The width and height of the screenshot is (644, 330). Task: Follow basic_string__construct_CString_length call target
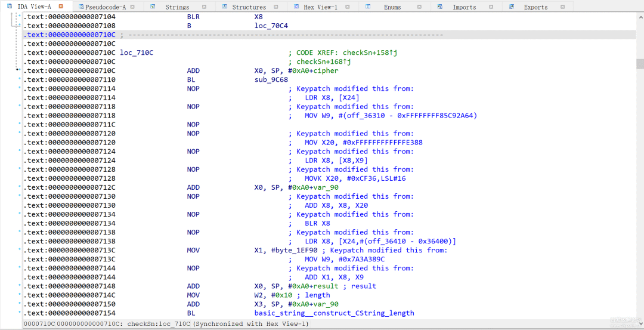point(334,313)
